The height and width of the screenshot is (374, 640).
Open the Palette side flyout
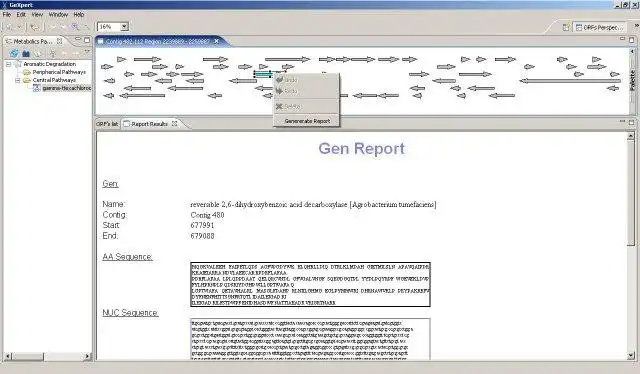point(633,81)
